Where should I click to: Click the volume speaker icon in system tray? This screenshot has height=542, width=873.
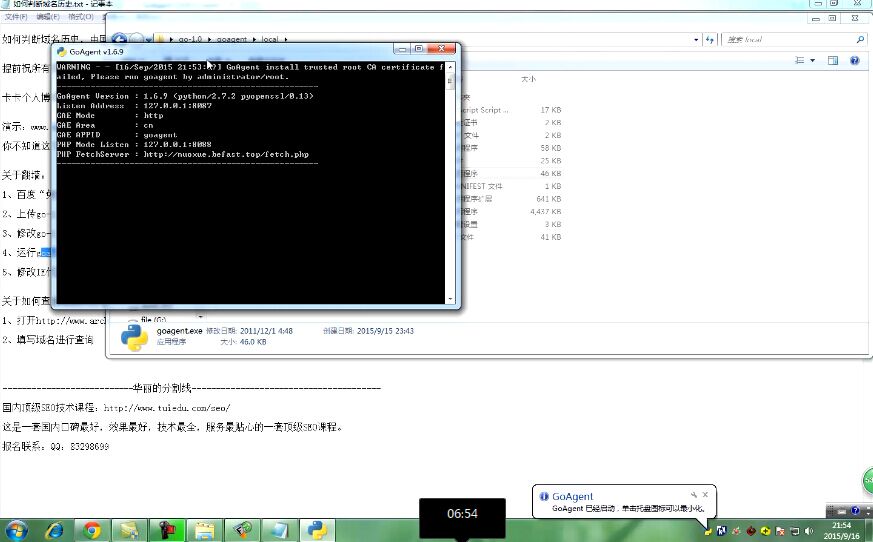[x=809, y=530]
